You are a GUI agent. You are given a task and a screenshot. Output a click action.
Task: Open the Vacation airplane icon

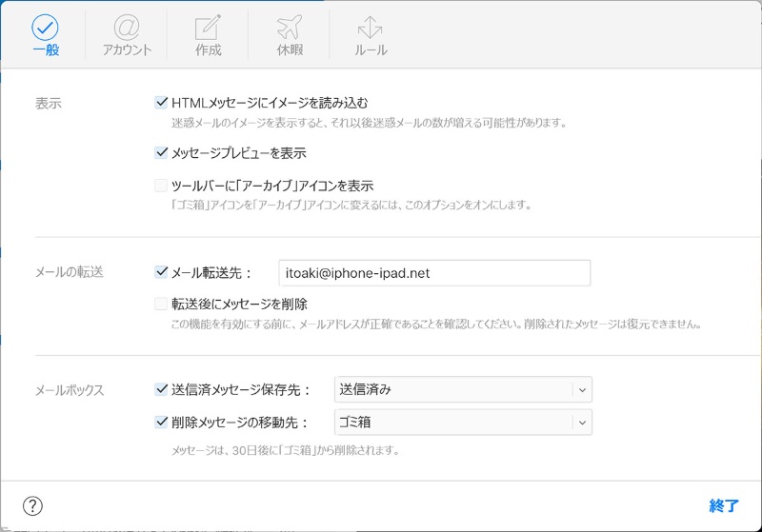289,27
